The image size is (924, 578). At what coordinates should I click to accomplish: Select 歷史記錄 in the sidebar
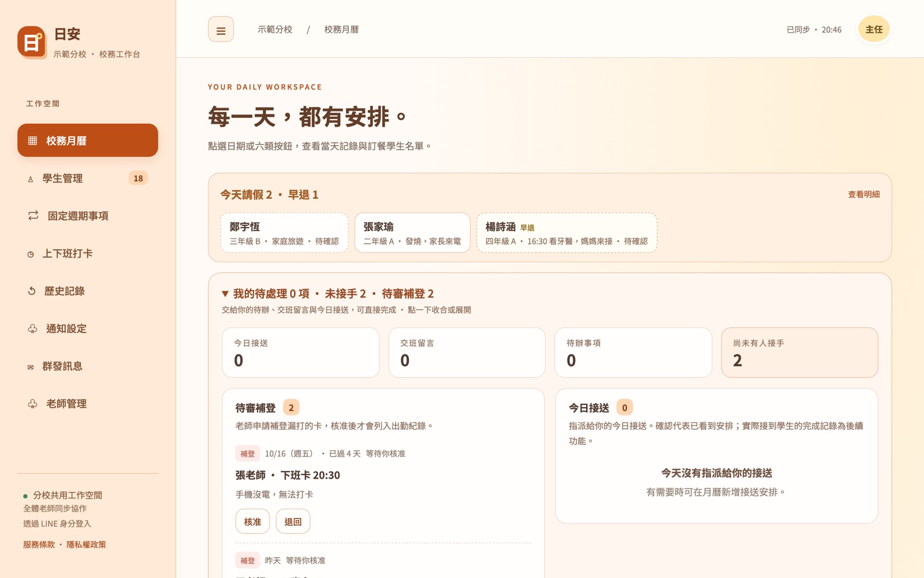click(88, 291)
